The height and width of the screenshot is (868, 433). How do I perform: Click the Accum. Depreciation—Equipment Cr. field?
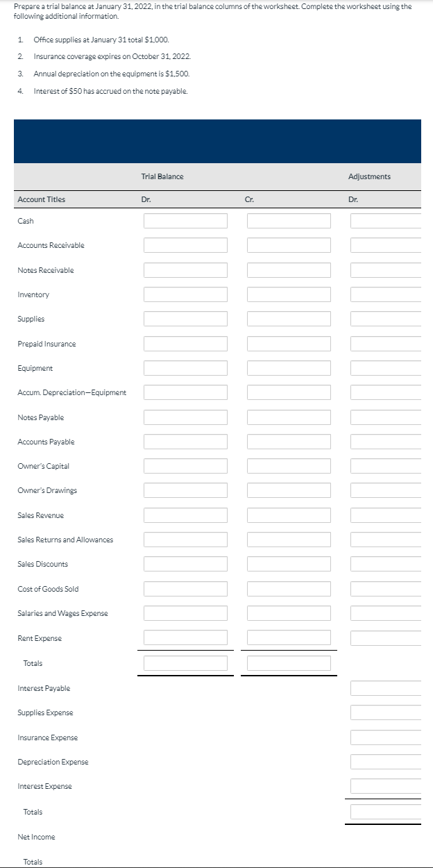pyautogui.click(x=289, y=392)
